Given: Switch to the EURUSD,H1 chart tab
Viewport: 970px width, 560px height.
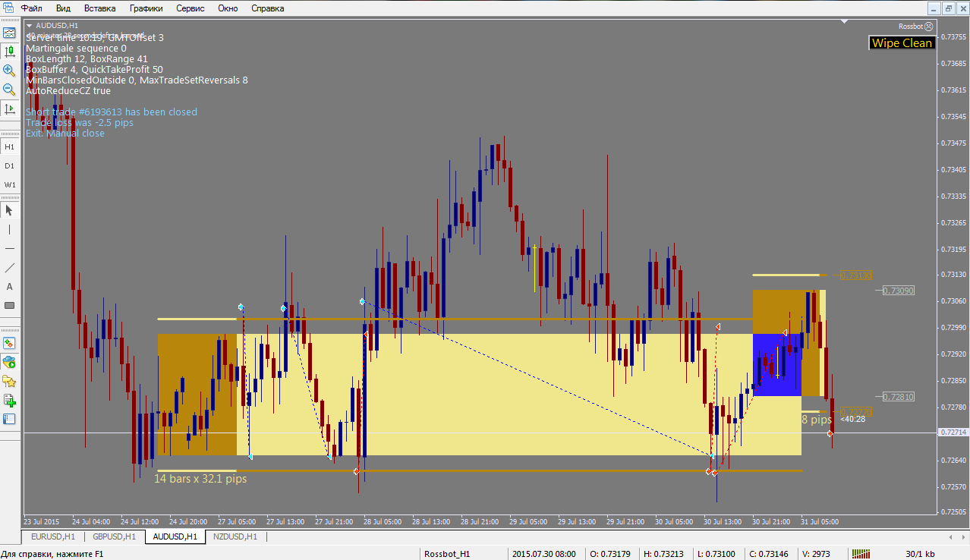Looking at the screenshot, I should [52, 536].
